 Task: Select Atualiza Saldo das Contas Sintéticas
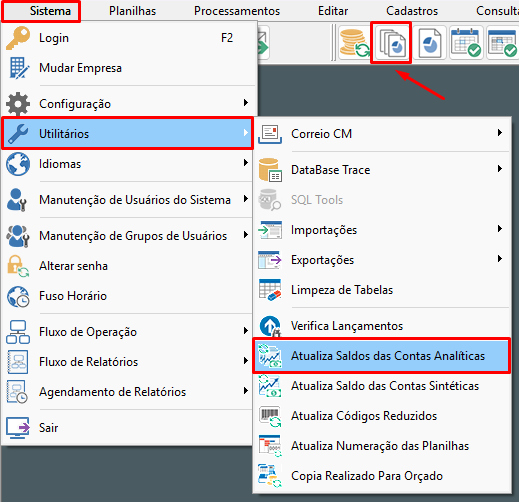382,386
